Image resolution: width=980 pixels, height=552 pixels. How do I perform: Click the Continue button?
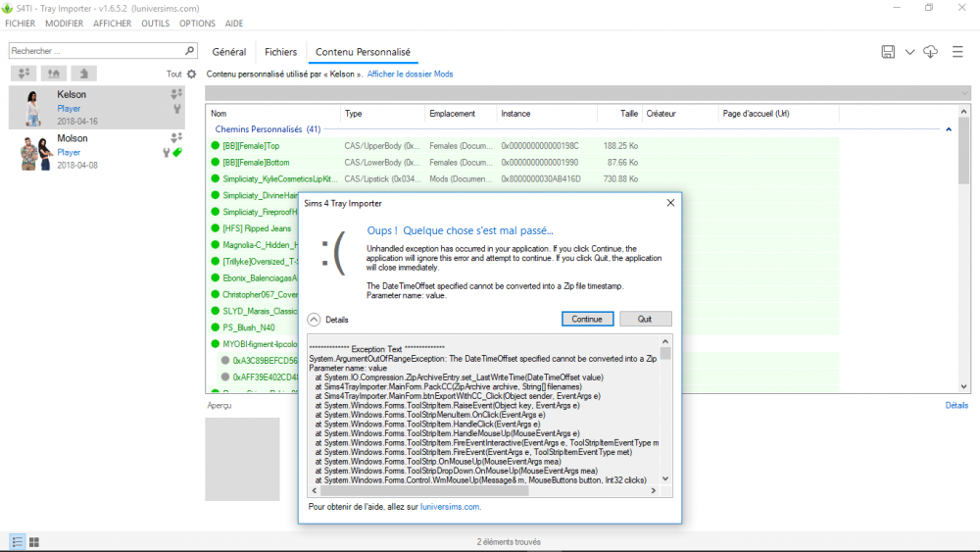[587, 319]
